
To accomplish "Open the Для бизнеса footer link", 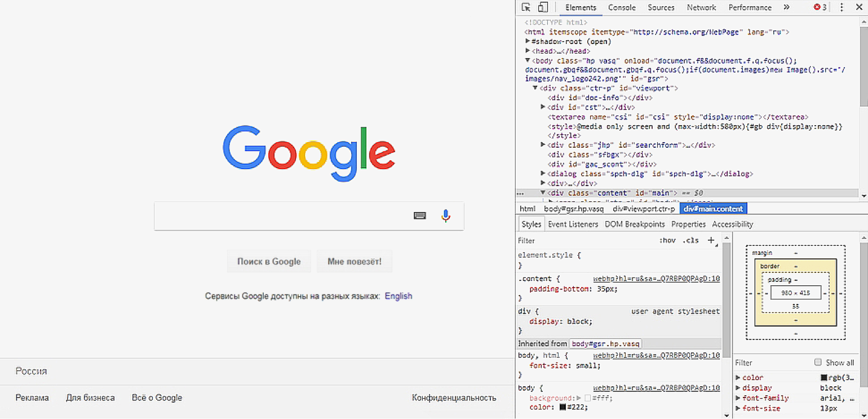I will (x=90, y=398).
